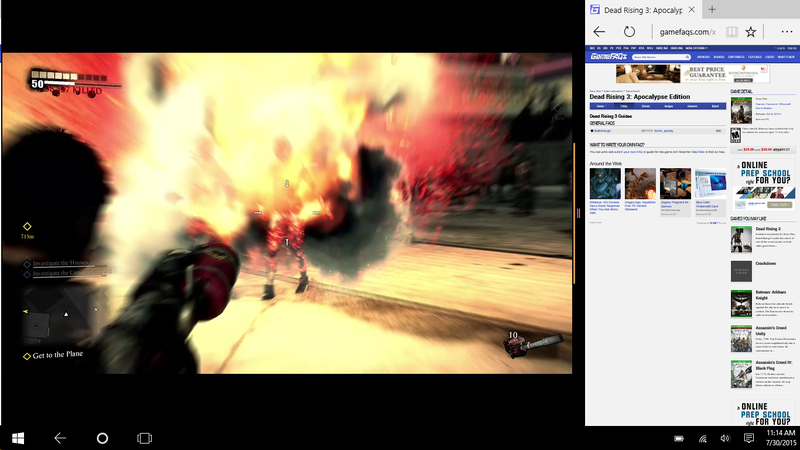Open Contribute in GameFAQs navigation

pyautogui.click(x=736, y=57)
